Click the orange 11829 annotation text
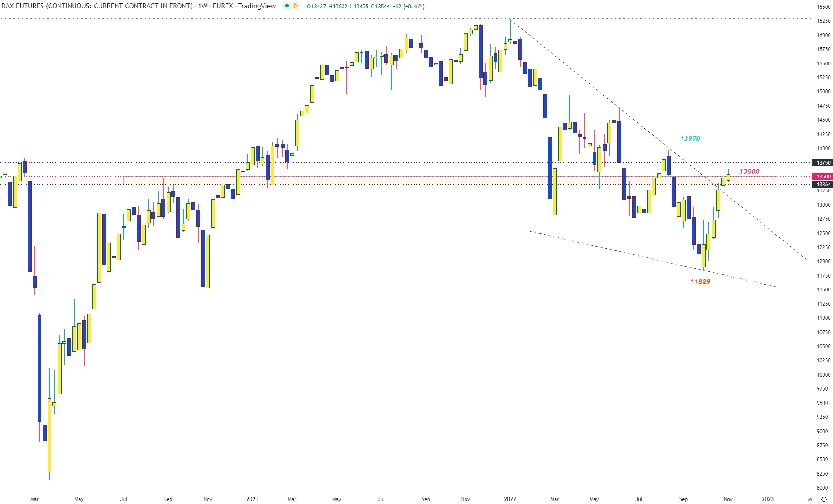 pos(700,282)
